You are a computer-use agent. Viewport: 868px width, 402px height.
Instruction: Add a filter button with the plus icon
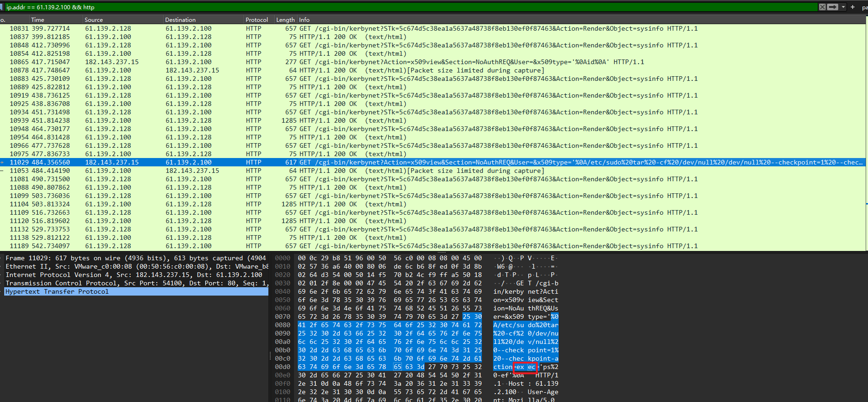(x=853, y=7)
